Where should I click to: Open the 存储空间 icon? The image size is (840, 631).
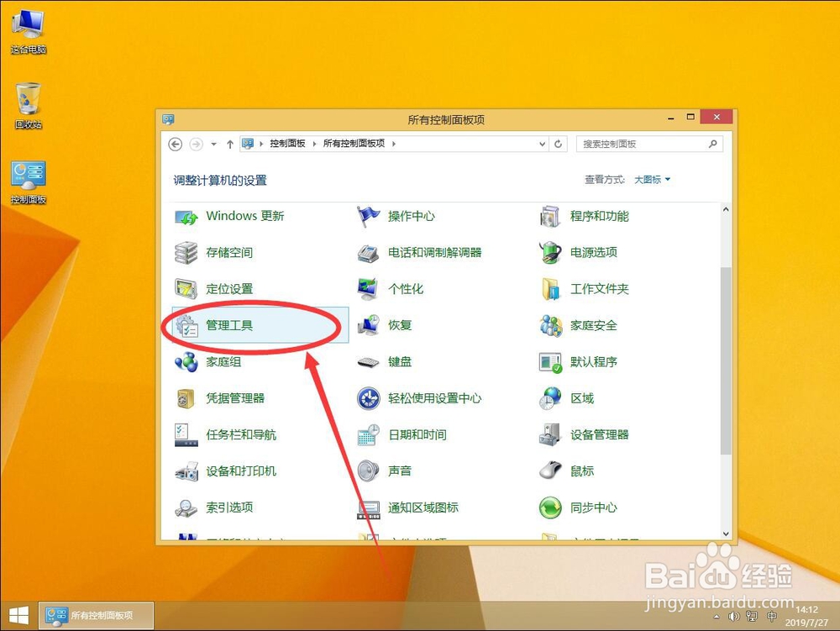click(186, 253)
